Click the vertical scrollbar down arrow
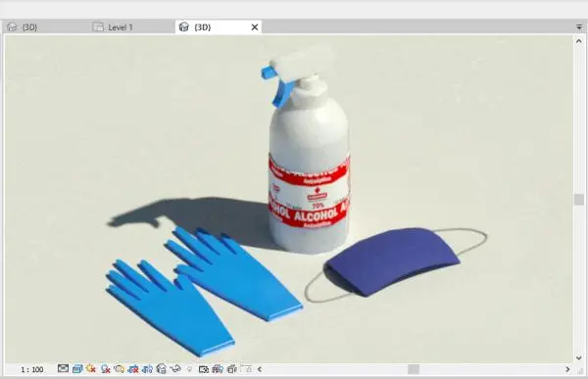 579,357
